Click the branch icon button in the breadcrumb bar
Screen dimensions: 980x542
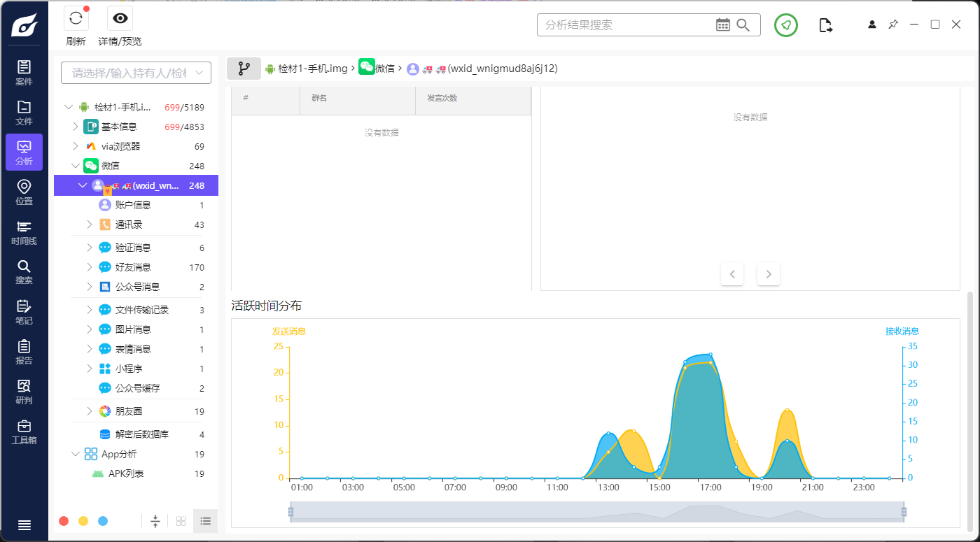244,69
